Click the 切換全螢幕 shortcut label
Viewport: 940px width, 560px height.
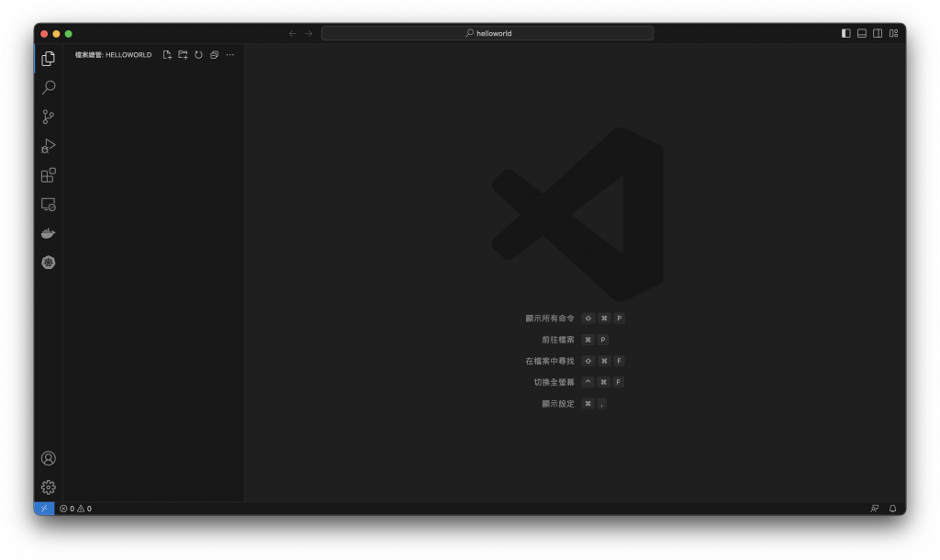pos(554,383)
